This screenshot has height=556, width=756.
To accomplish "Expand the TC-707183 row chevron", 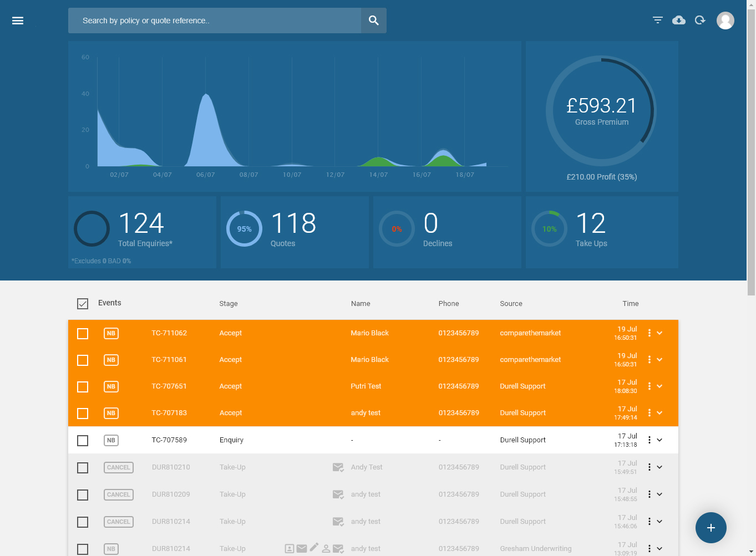I will pos(659,413).
